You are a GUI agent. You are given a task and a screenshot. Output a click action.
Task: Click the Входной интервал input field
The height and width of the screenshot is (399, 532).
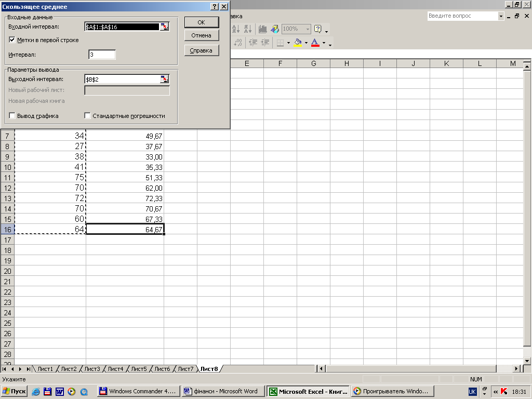tap(122, 27)
